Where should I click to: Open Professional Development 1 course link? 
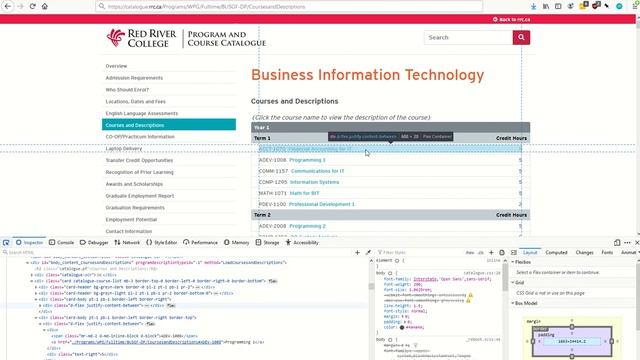pos(322,204)
